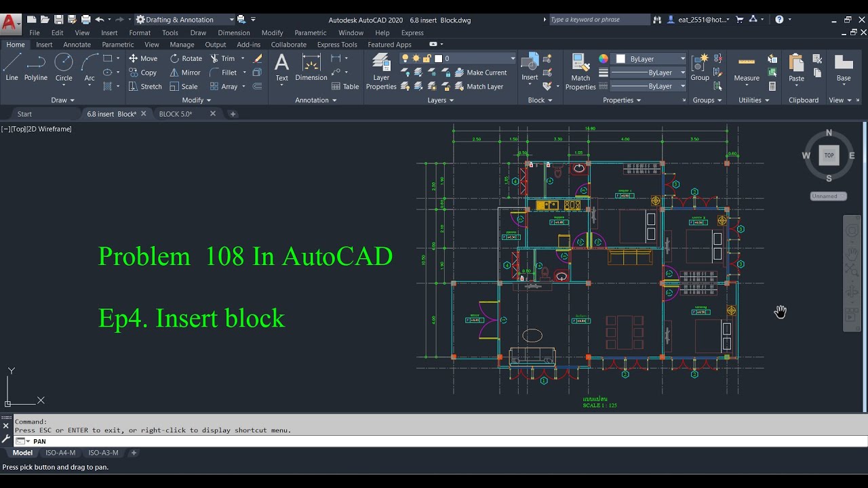Expand the Utilities panel
The width and height of the screenshot is (868, 488).
coord(754,100)
